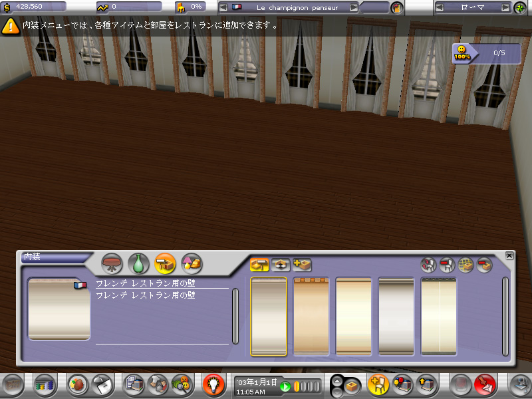
Task: Go to previous restaurant arrow
Action: coord(223,7)
